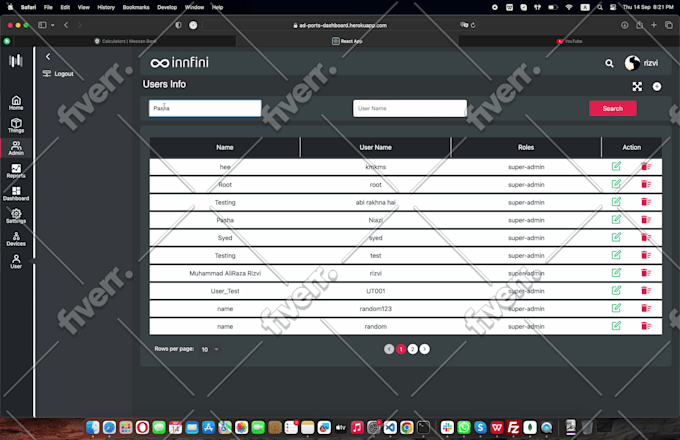Click the Roles column header
Viewport: 680px width, 440px height.
tap(526, 147)
